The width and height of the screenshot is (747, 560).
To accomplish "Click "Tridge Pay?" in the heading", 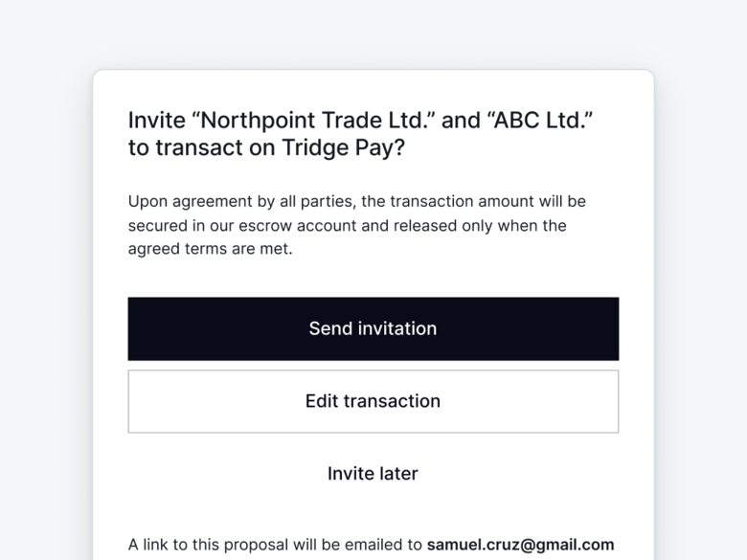I will 343,148.
